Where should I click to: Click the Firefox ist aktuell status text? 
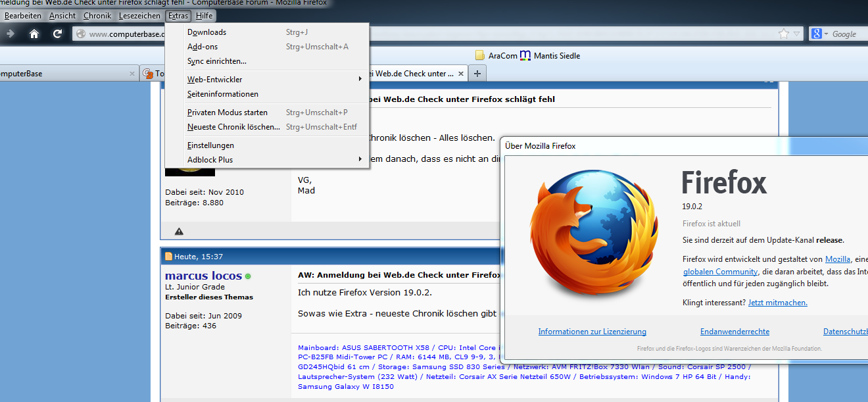(x=711, y=224)
